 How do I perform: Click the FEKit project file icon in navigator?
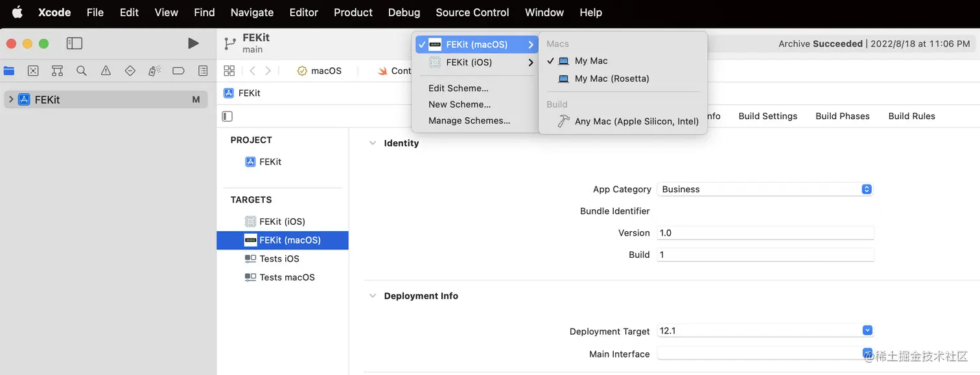[24, 99]
